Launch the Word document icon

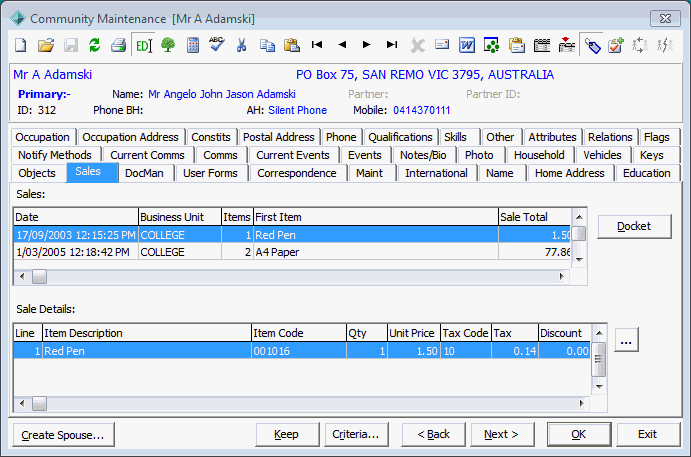(x=467, y=45)
